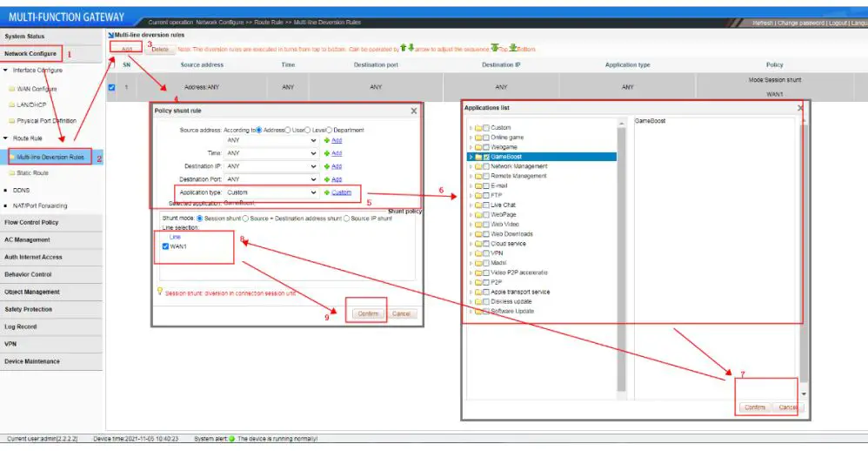This screenshot has height=451, width=868.
Task: Confirm the Applications list dialog
Action: 755,407
